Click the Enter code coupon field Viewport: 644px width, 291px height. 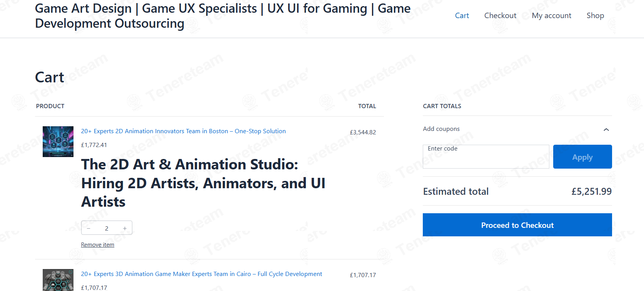tap(486, 157)
